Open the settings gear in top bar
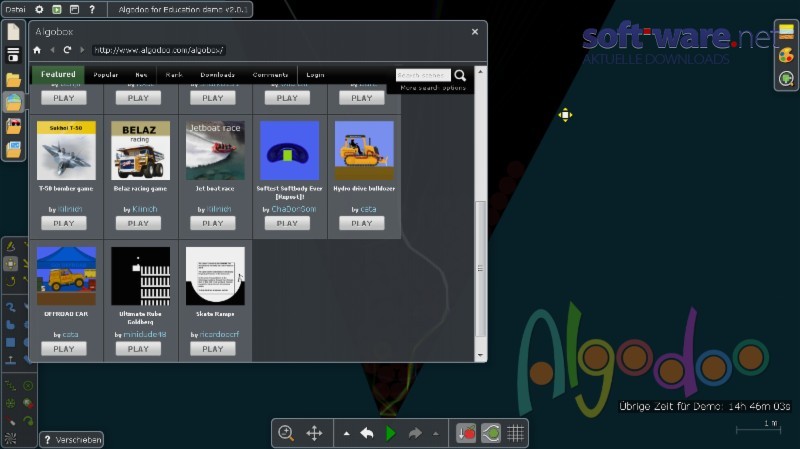Image resolution: width=800 pixels, height=449 pixels. pos(39,9)
